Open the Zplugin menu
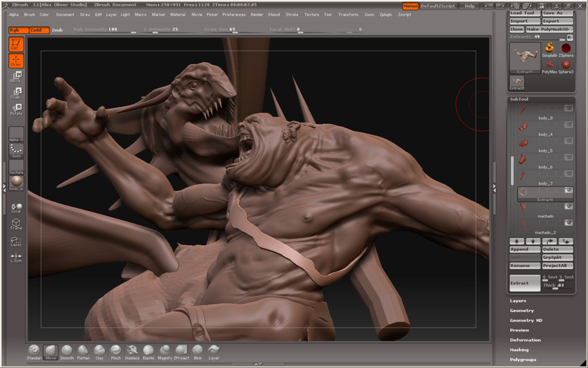588x368 pixels. click(386, 14)
